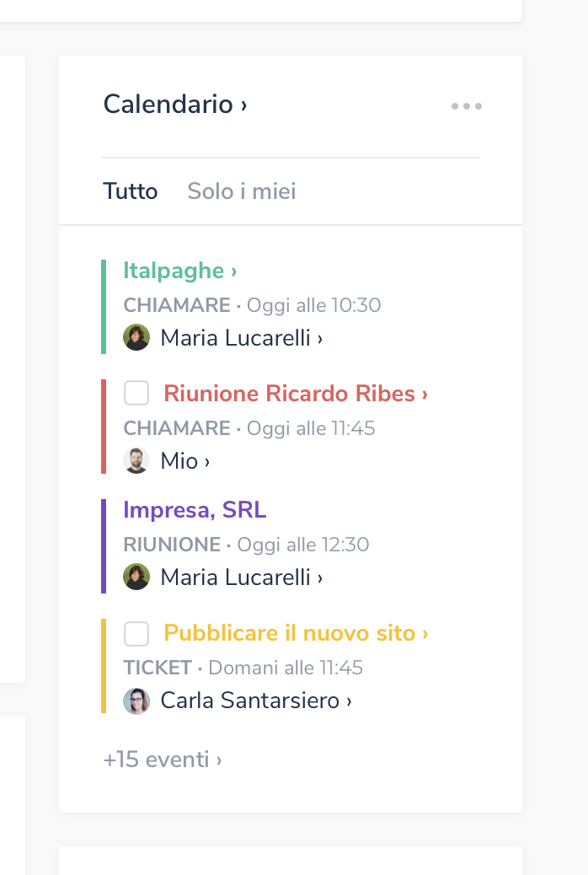Image resolution: width=588 pixels, height=875 pixels.
Task: Expand the +15 eventi list
Action: pos(163,760)
